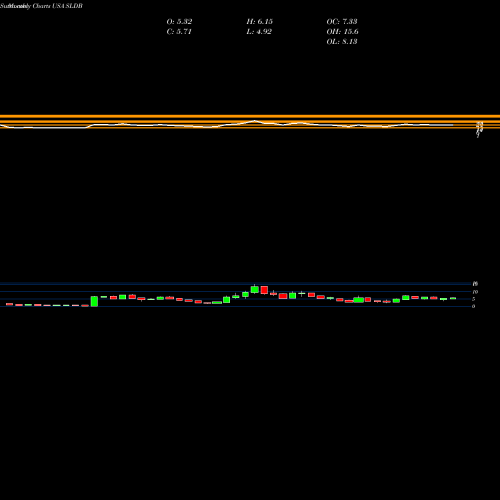Select the close price 'C: 5.71'
500x500 pixels.
click(179, 31)
